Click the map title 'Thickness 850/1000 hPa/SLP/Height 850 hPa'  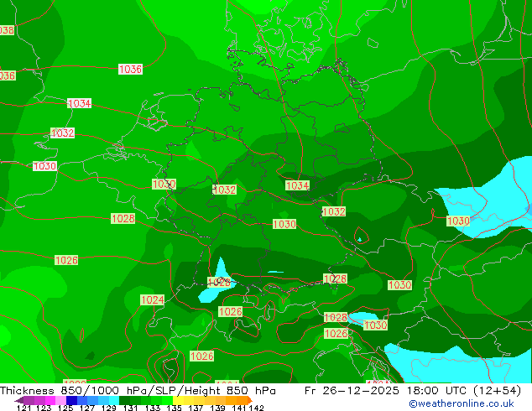point(138,391)
